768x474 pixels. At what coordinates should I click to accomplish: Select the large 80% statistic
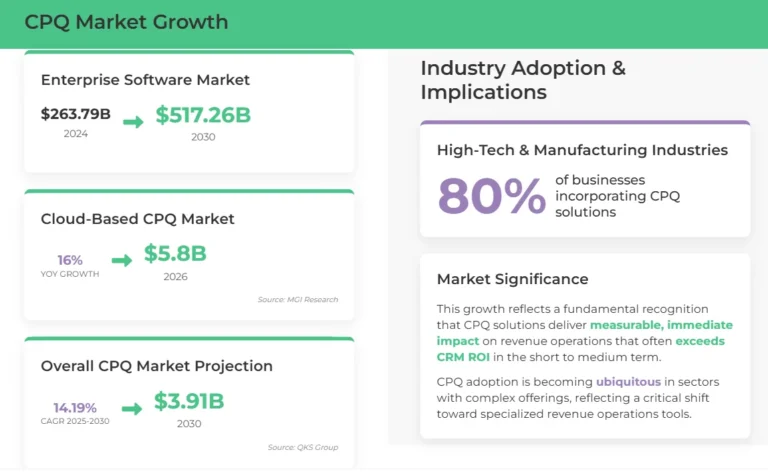point(492,196)
